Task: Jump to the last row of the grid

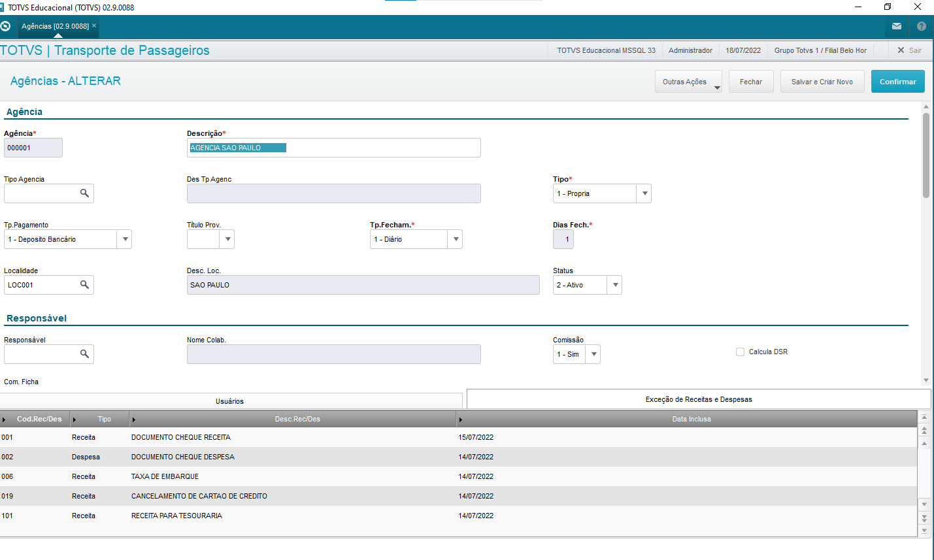Action: (x=924, y=531)
